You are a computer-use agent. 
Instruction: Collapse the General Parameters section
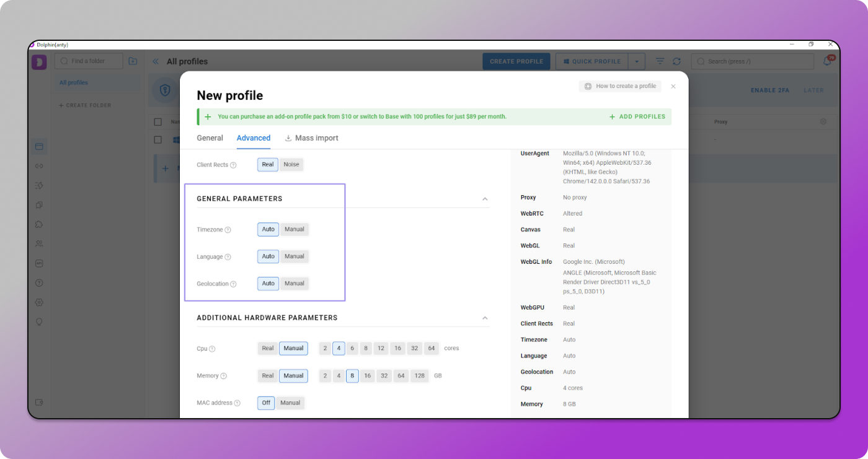(x=485, y=199)
